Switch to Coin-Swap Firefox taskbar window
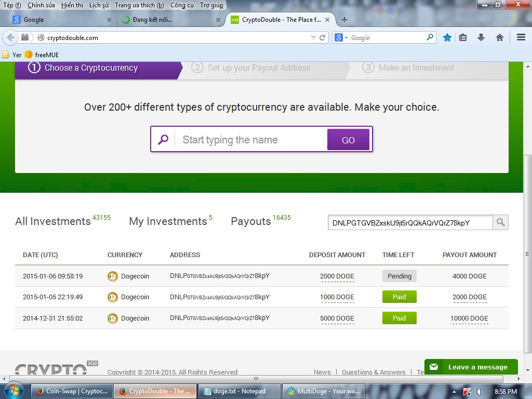This screenshot has height=399, width=532. [72, 391]
